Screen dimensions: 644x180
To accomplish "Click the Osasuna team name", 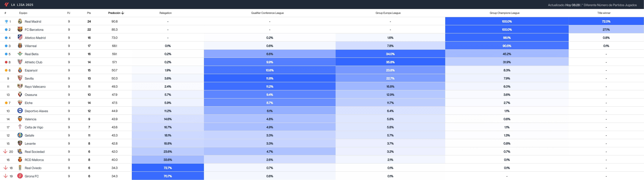I will (31, 94).
